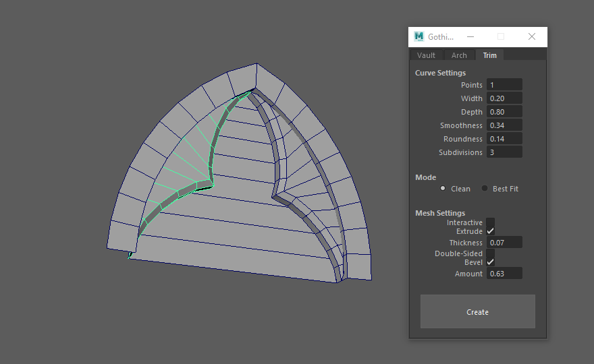
Task: Minimize the Gothic tool window
Action: [470, 36]
